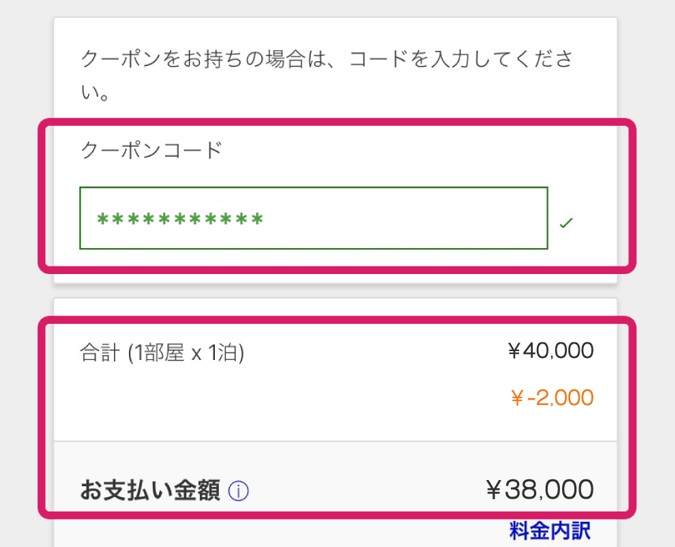This screenshot has height=547, width=675.
Task: Click the yen symbol before 40,000
Action: click(x=515, y=351)
